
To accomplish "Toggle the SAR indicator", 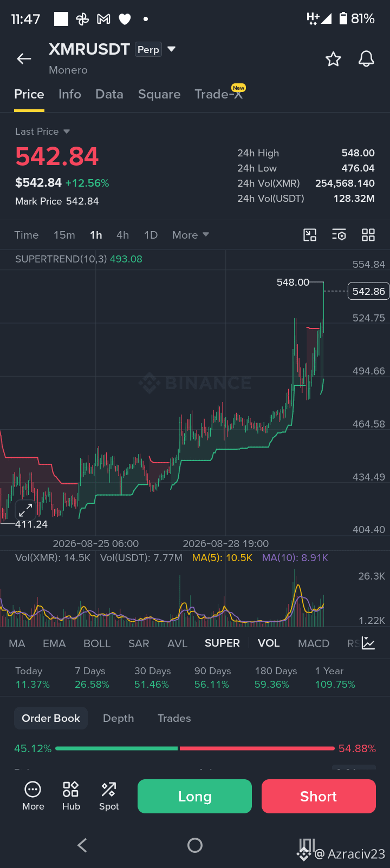I will [x=139, y=643].
